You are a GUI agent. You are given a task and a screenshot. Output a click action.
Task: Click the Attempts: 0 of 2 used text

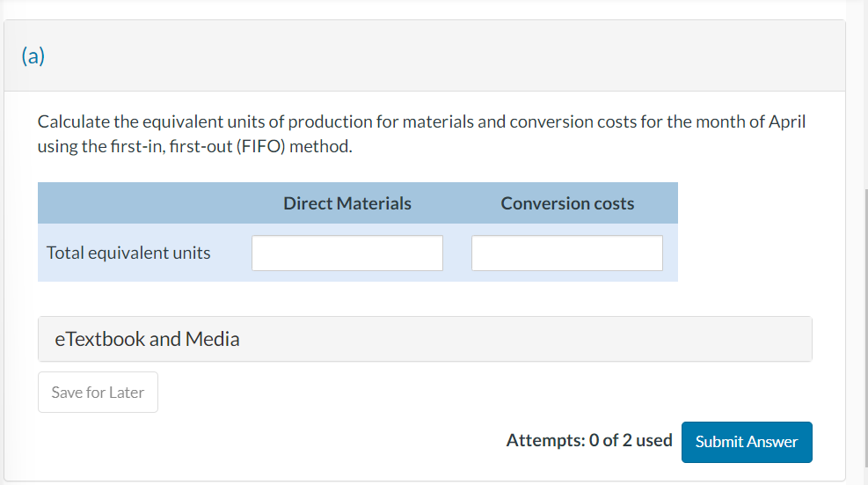[589, 440]
